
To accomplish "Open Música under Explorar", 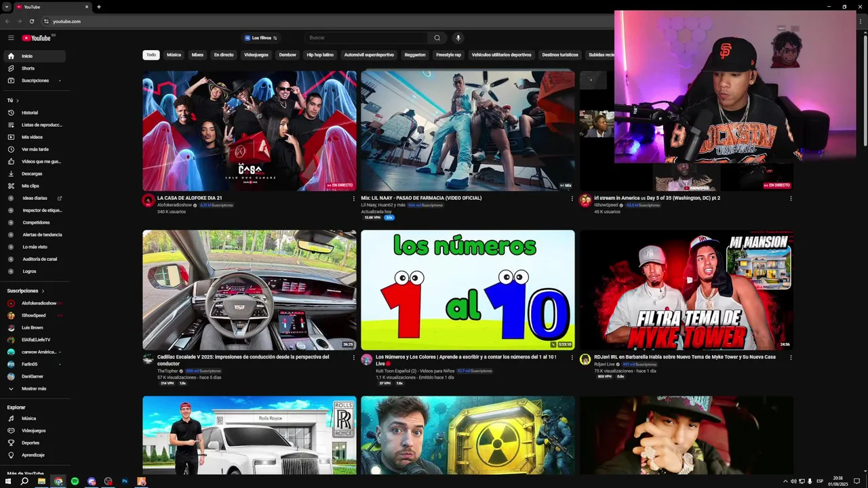I will tap(34, 418).
